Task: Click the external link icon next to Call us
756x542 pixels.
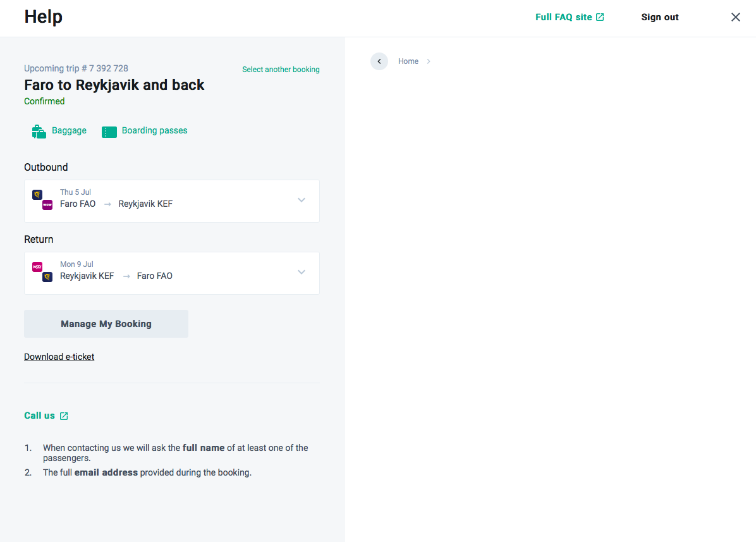Action: pos(64,416)
